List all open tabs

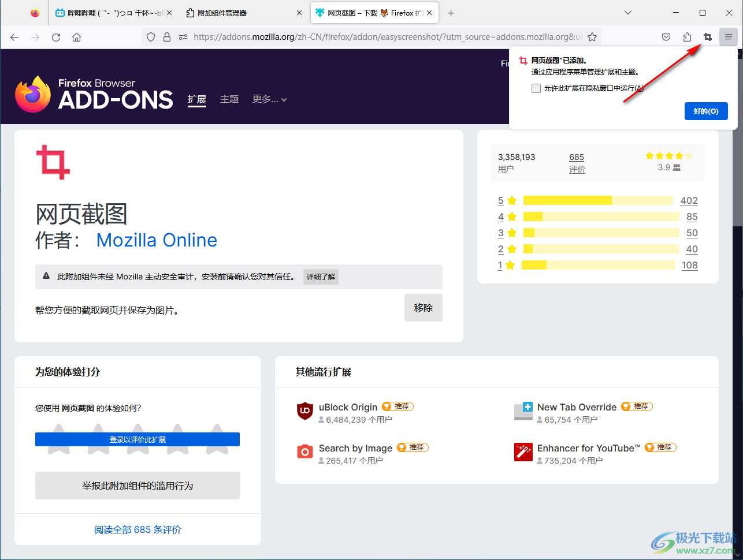(x=628, y=13)
